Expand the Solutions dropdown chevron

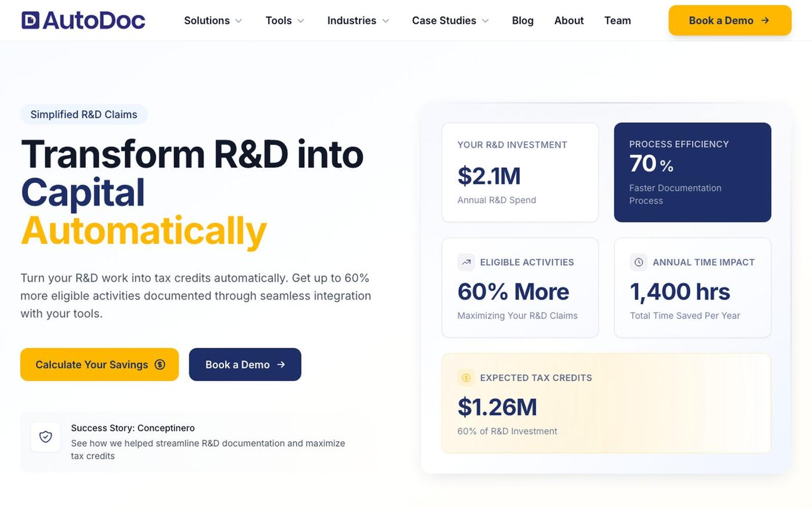238,21
